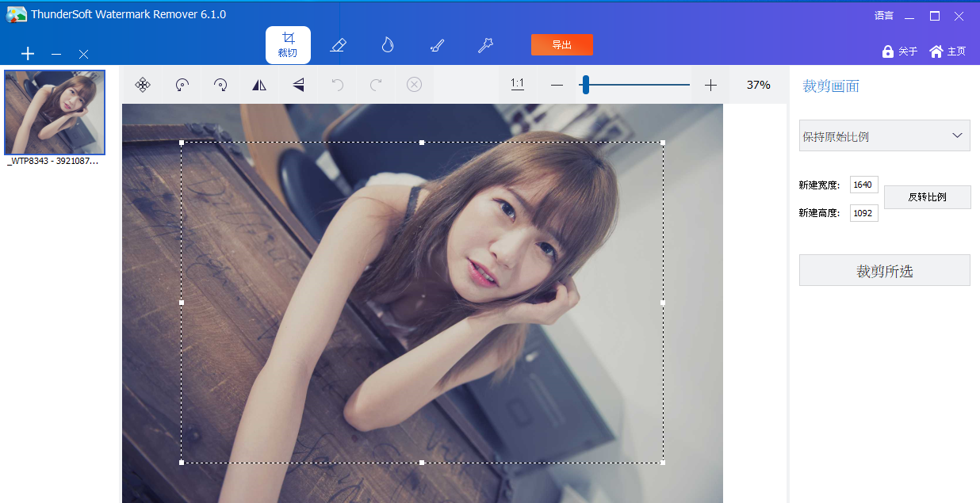Image resolution: width=980 pixels, height=503 pixels.
Task: Clear the image list with the X icon
Action: 83,54
